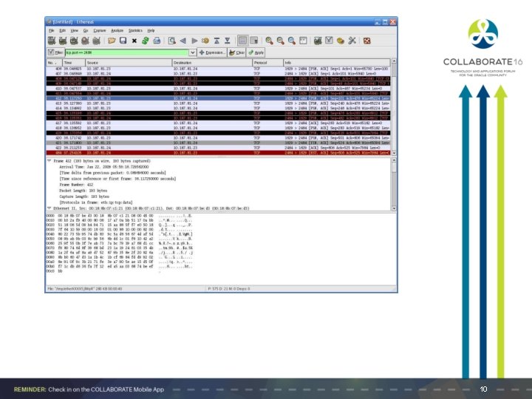Viewport: 532px width, 399px height.
Task: Open the filter history dropdown arrow
Action: click(x=192, y=52)
